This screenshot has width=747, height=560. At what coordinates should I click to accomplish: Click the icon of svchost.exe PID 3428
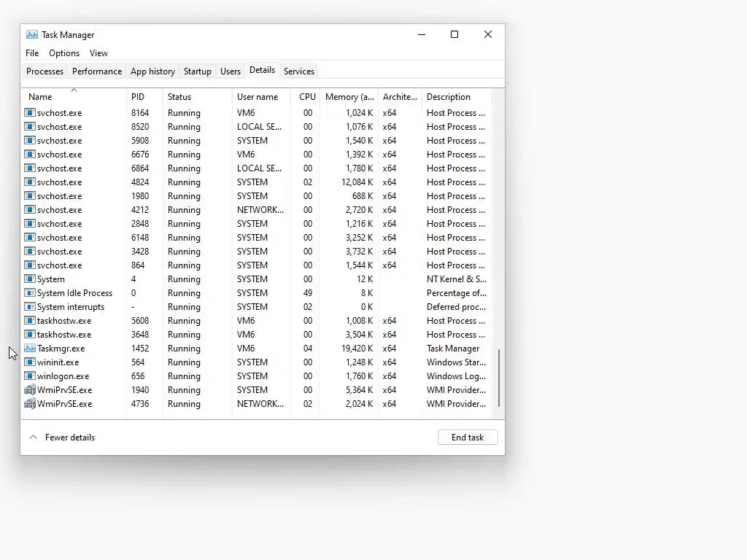29,251
